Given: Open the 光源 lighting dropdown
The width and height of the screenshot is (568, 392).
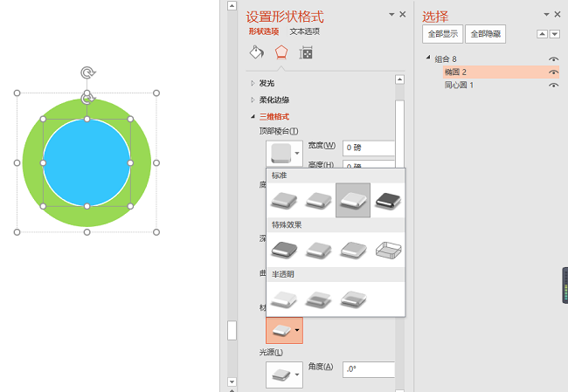Looking at the screenshot, I should pyautogui.click(x=285, y=375).
